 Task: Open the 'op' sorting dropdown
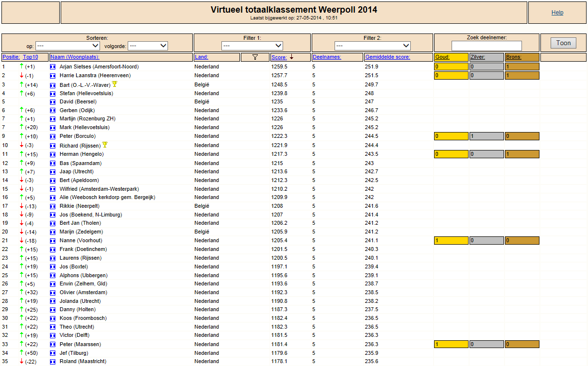67,46
